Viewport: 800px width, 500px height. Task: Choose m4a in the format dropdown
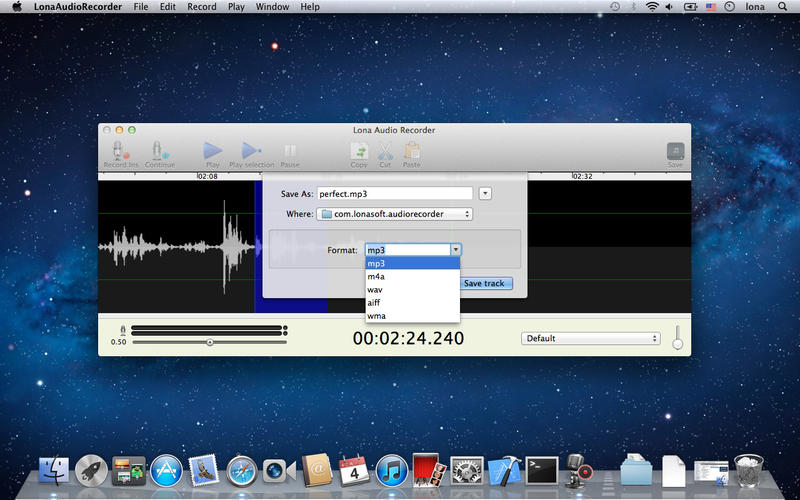376,276
